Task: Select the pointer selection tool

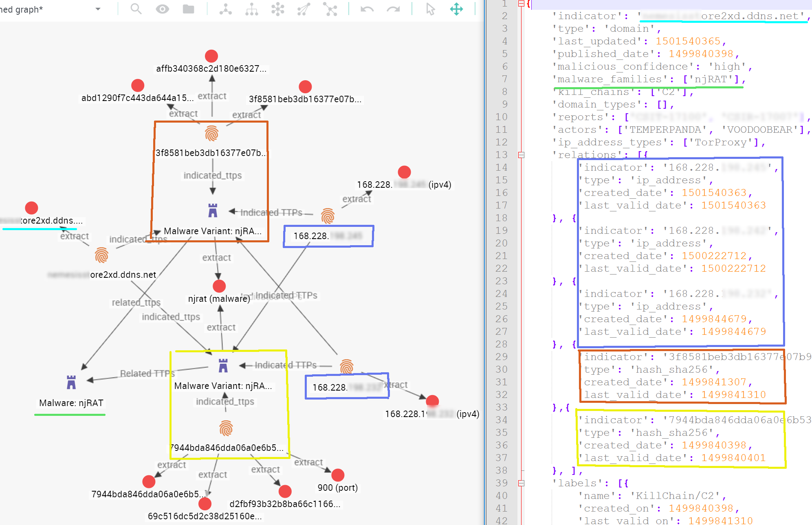Action: pyautogui.click(x=430, y=9)
